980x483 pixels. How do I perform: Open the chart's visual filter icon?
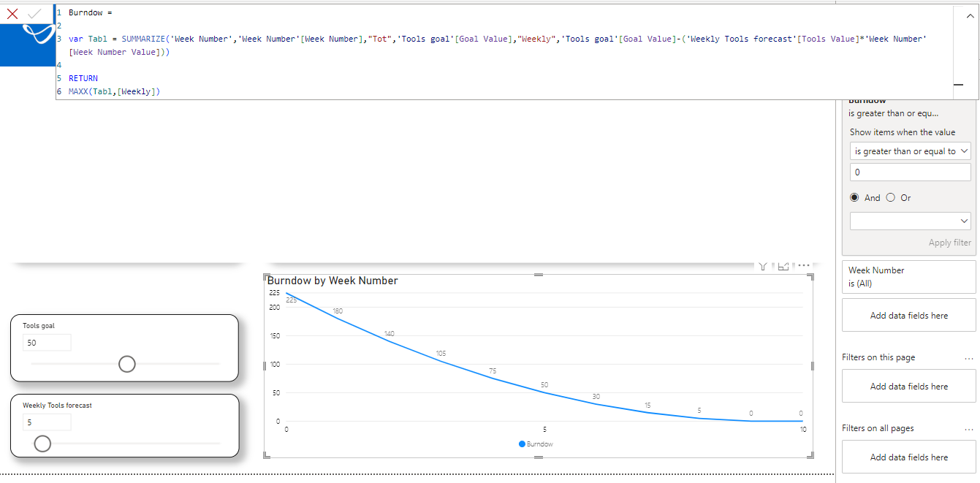[x=762, y=266]
